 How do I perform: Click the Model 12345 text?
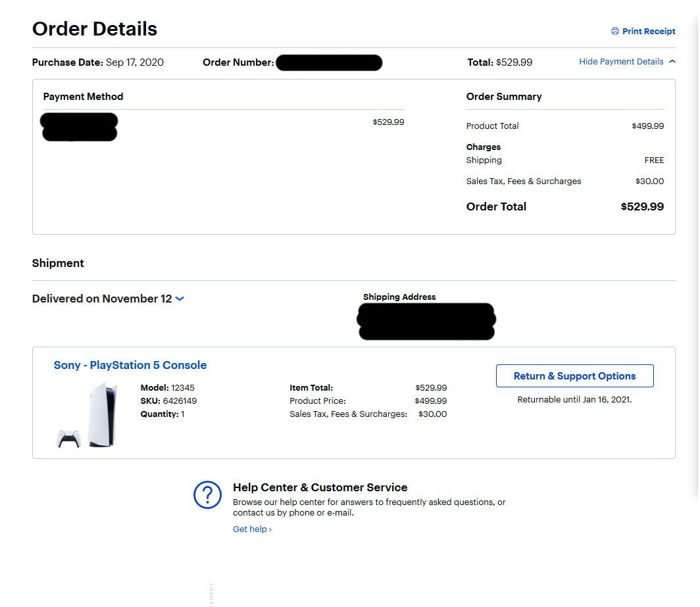167,388
